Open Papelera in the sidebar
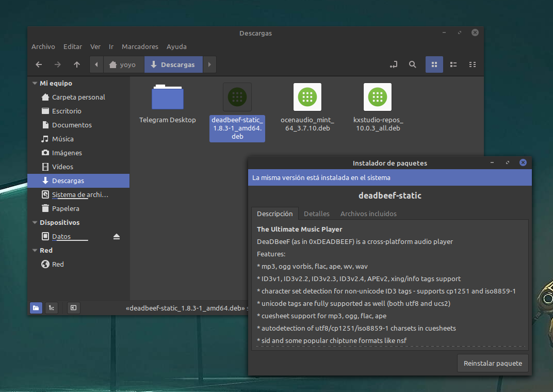The height and width of the screenshot is (392, 553). click(x=66, y=209)
